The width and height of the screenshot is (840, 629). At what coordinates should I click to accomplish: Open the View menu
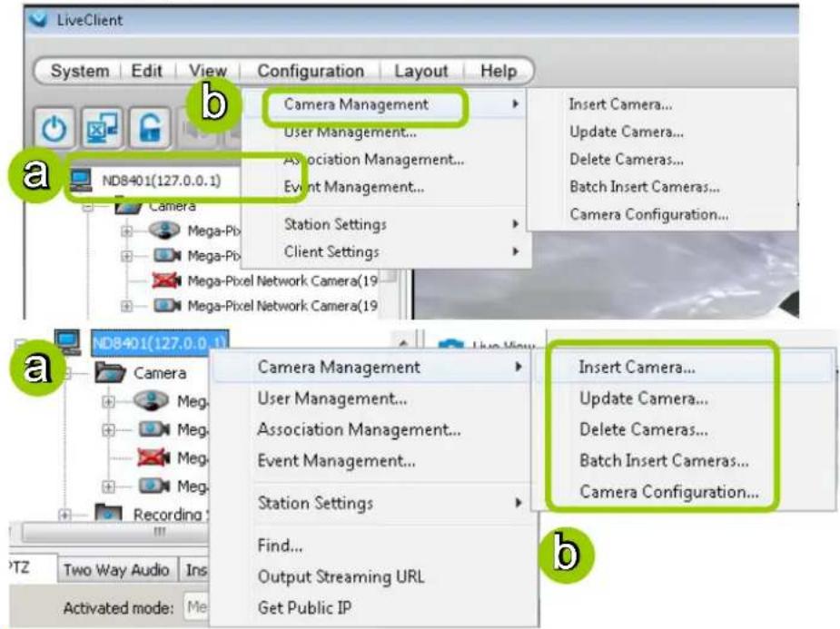point(208,71)
